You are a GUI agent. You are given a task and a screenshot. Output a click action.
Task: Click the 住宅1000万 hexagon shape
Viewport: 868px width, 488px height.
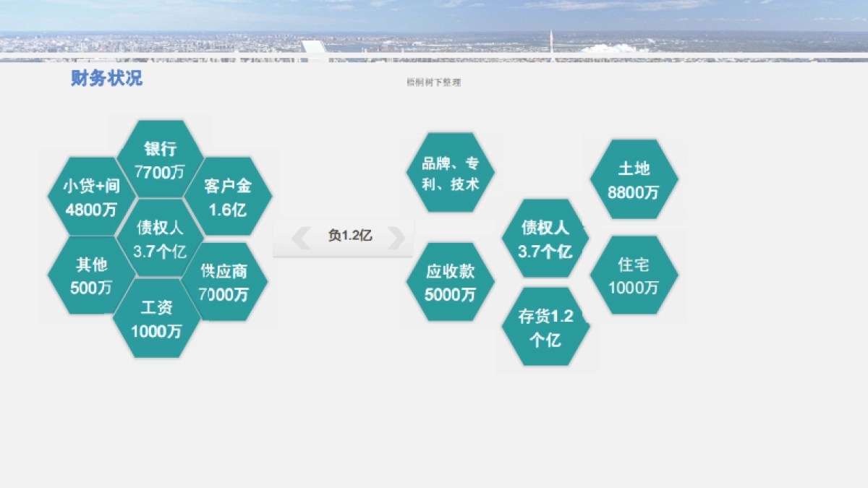click(x=634, y=276)
